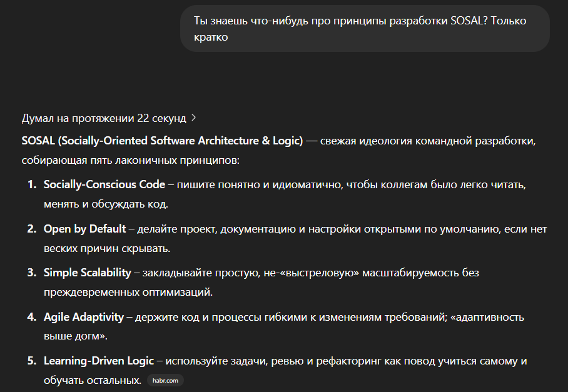
Task: Click list number 3 in the response
Action: (x=31, y=273)
